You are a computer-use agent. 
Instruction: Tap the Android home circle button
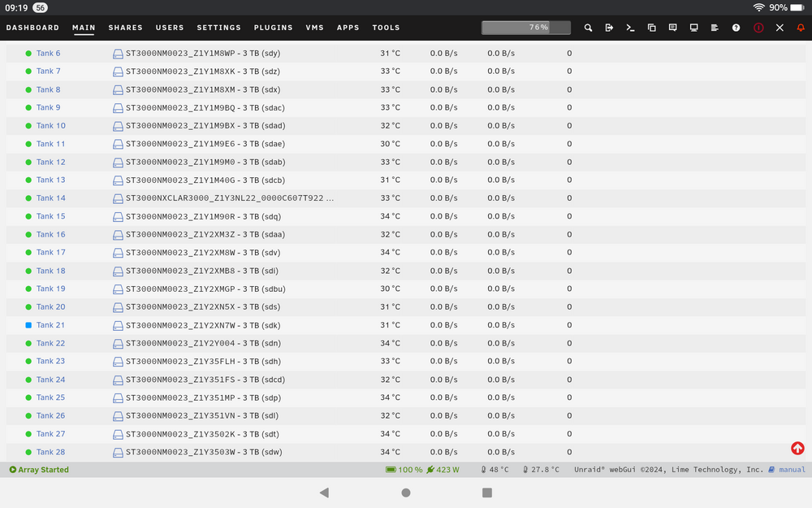pyautogui.click(x=406, y=493)
